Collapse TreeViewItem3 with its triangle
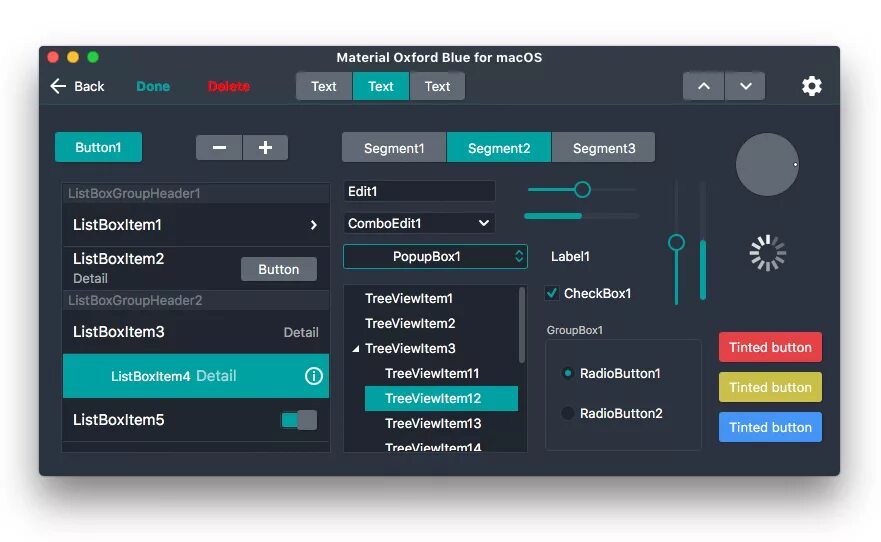The height and width of the screenshot is (542, 881). point(356,349)
